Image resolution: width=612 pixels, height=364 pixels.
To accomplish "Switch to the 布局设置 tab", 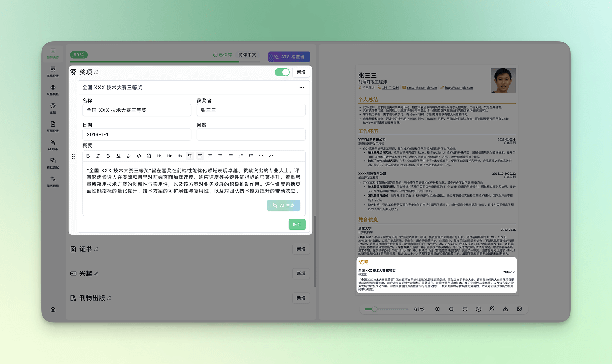I will (x=53, y=71).
